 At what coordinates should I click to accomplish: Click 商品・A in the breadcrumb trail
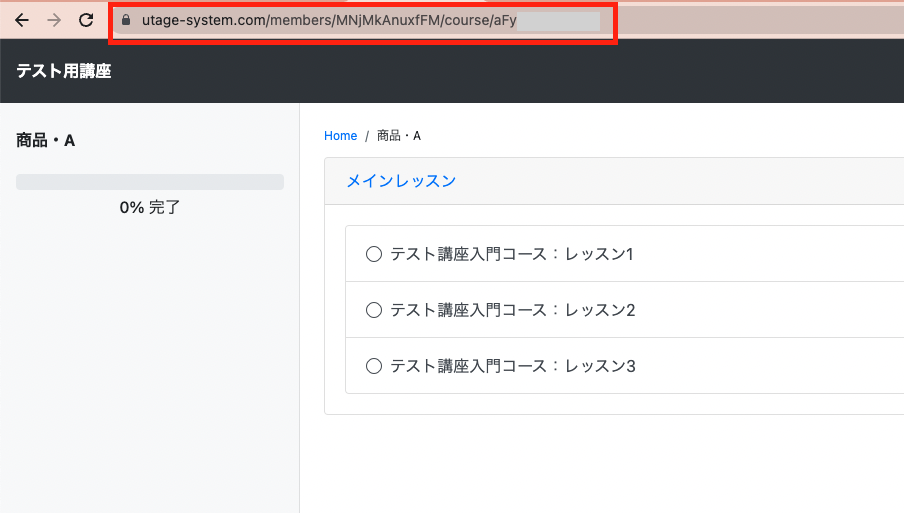399,136
